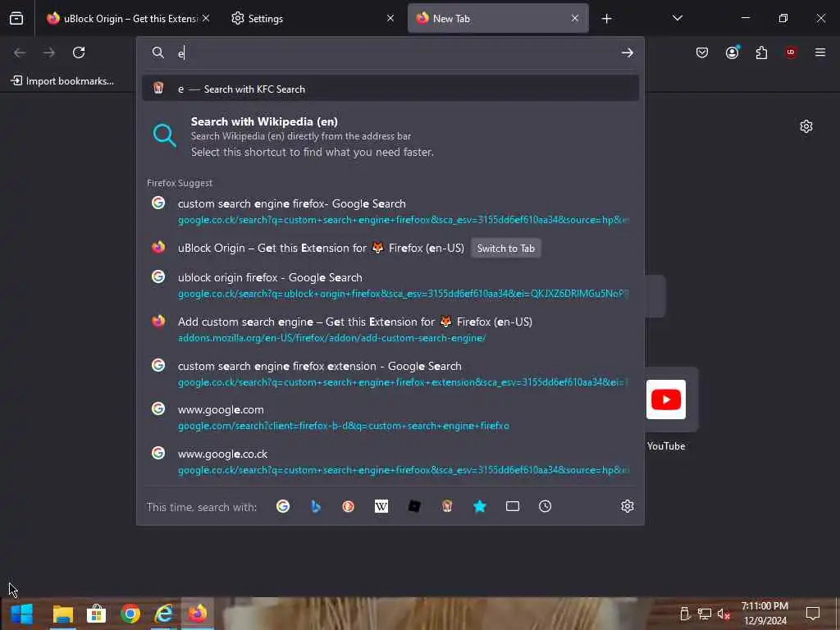Open the www.google.co.ck suggestion
The width and height of the screenshot is (840, 630).
tap(390, 461)
